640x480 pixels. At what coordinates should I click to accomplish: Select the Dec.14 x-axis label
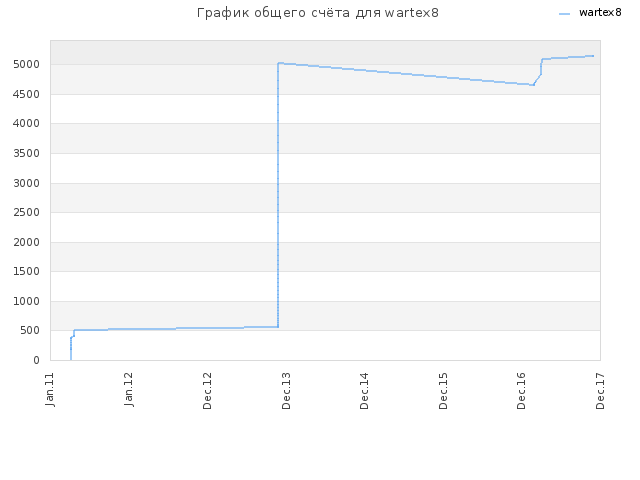pyautogui.click(x=364, y=391)
